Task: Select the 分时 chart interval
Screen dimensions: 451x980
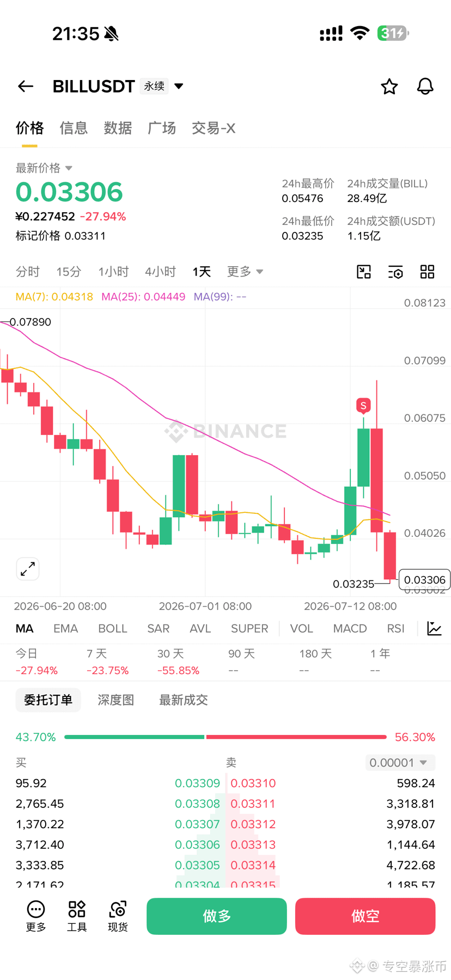Action: (28, 271)
